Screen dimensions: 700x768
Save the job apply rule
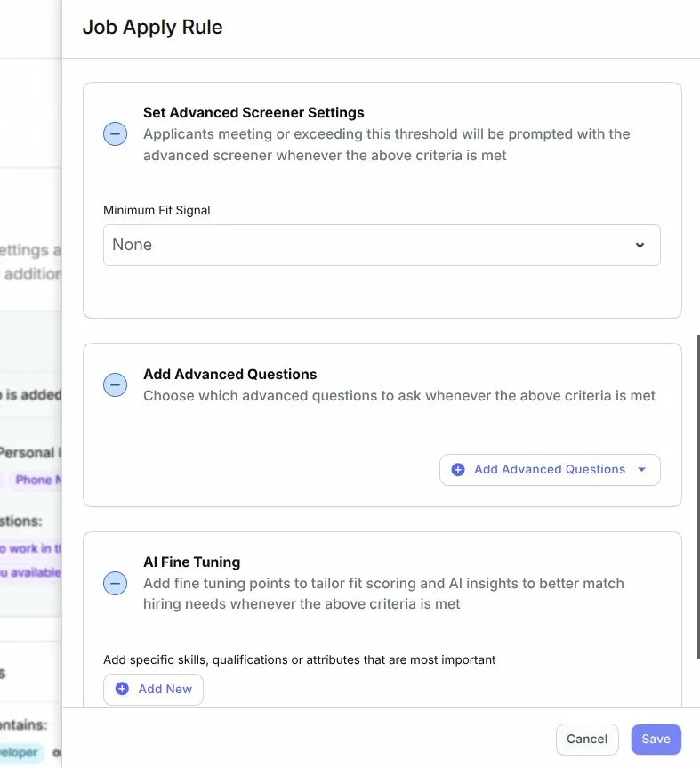pyautogui.click(x=656, y=739)
